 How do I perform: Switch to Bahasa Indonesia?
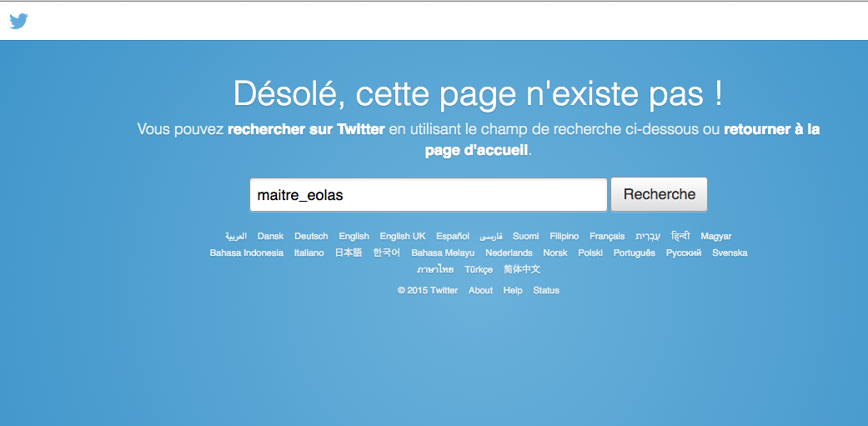click(x=246, y=253)
